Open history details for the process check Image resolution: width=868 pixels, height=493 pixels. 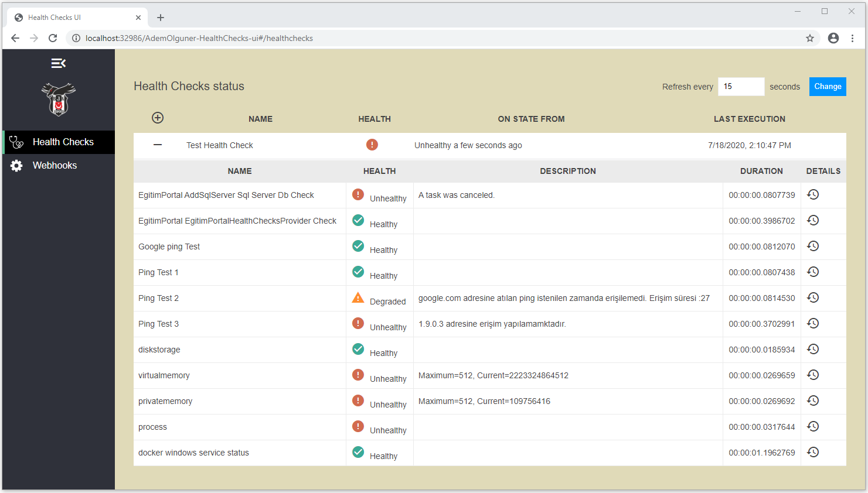point(813,426)
